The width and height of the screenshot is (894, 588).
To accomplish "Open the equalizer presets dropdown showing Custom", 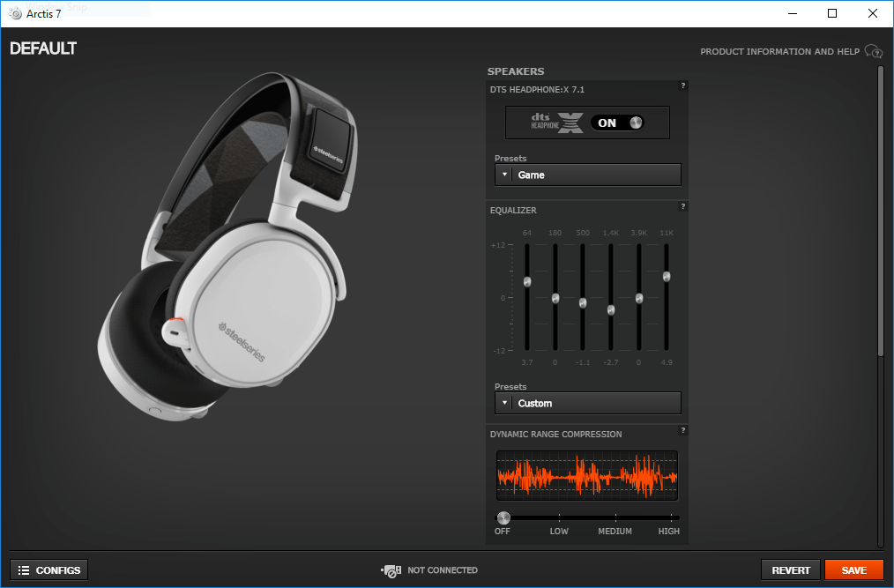I will coord(588,403).
